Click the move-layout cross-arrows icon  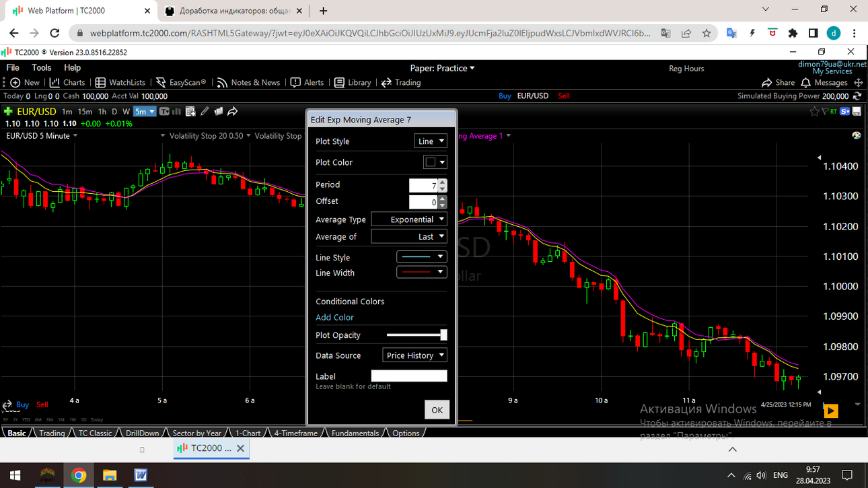[x=858, y=82]
